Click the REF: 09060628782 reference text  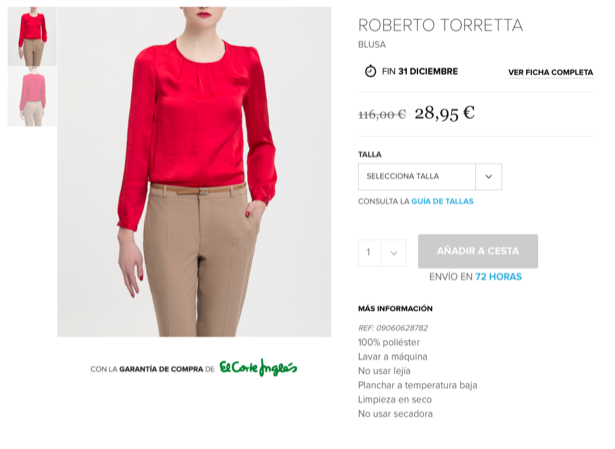pos(393,328)
